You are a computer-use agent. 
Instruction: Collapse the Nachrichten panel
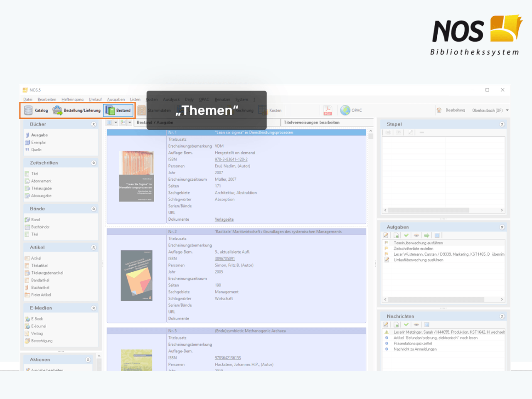coord(502,316)
